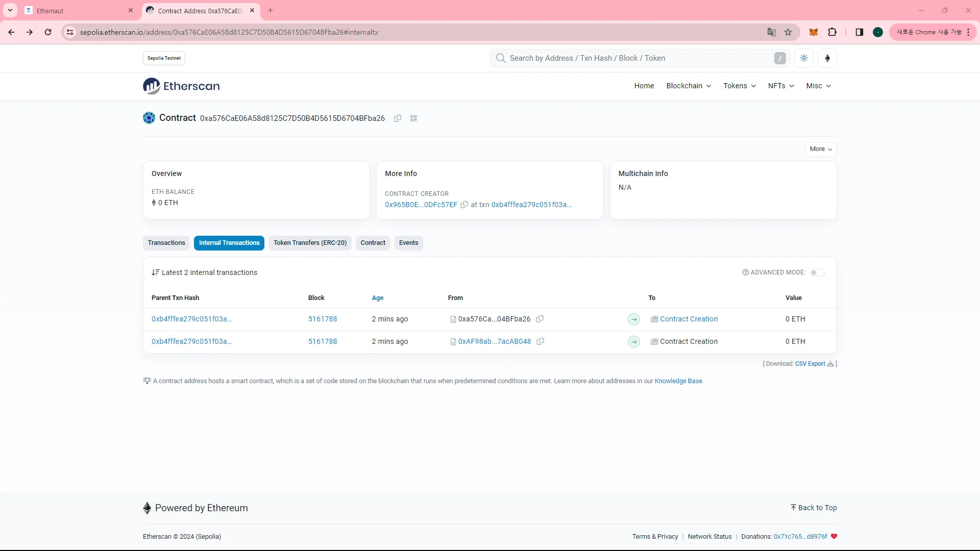Open the Chrome profile avatar
The image size is (980, 551).
click(x=878, y=32)
